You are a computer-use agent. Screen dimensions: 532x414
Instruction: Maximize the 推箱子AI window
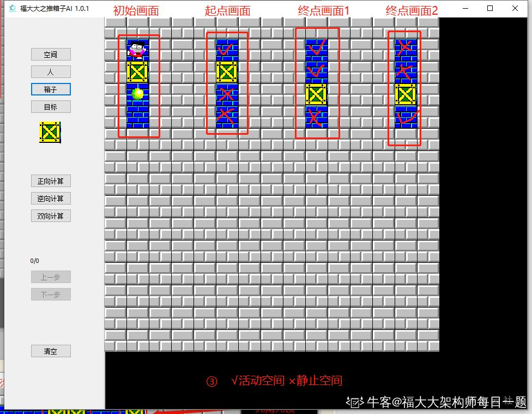click(x=490, y=8)
